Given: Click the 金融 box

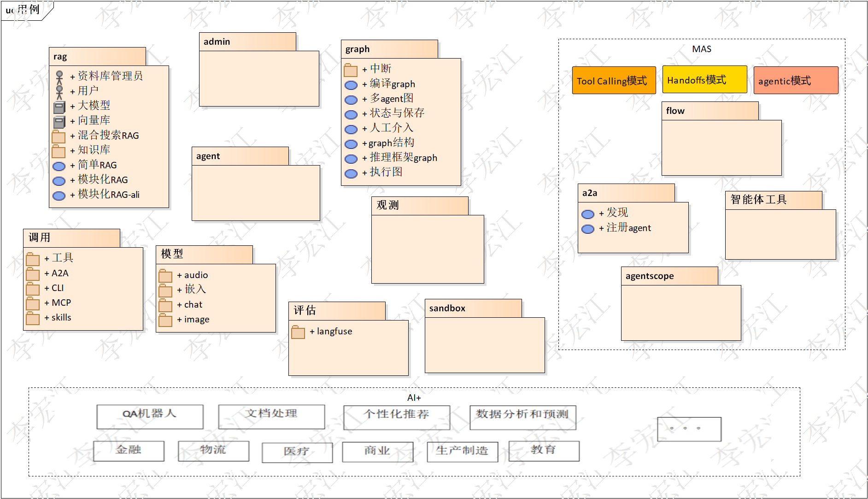Looking at the screenshot, I should point(129,451).
